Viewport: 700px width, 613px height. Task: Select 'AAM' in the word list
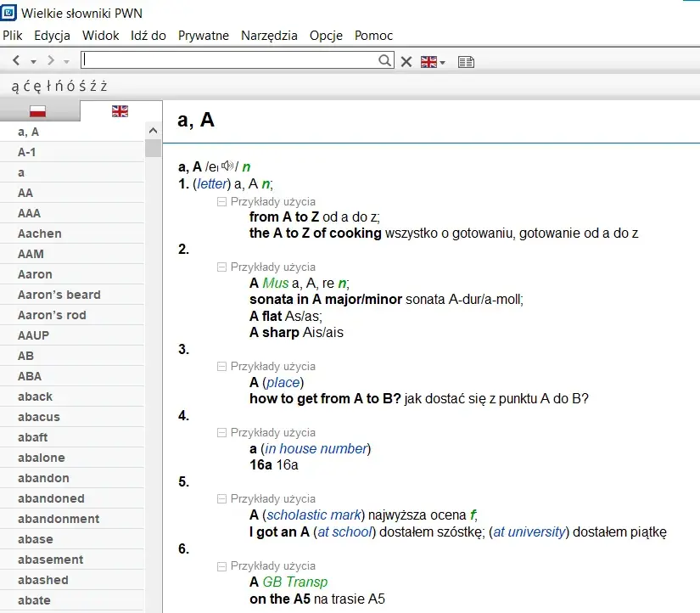(72, 254)
